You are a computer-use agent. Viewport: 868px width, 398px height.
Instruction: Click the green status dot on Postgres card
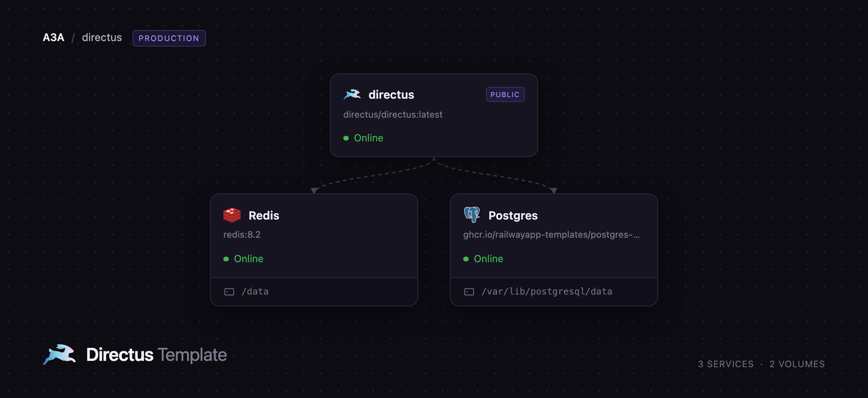click(x=466, y=259)
